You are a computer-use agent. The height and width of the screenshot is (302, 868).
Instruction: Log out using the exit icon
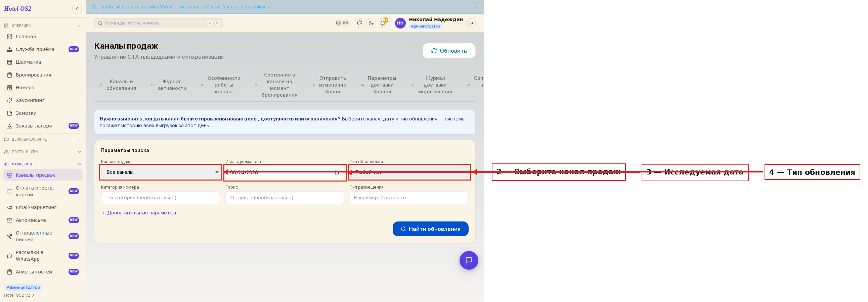coord(471,23)
